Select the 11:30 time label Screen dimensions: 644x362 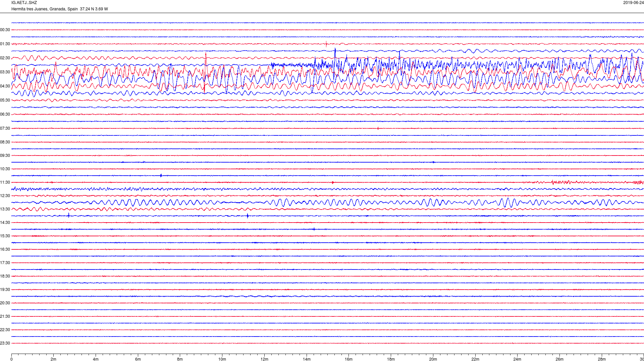point(5,182)
